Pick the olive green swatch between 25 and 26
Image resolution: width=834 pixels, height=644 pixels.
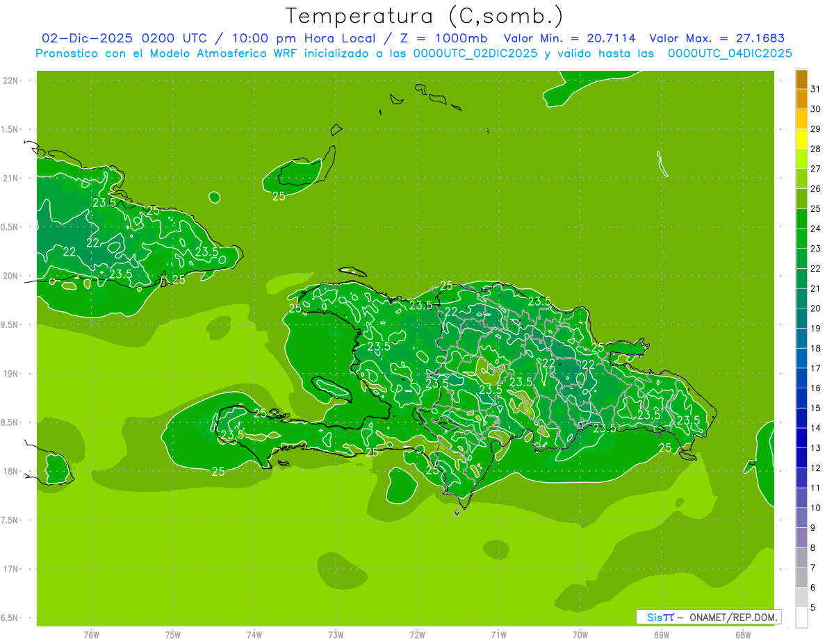[801, 199]
